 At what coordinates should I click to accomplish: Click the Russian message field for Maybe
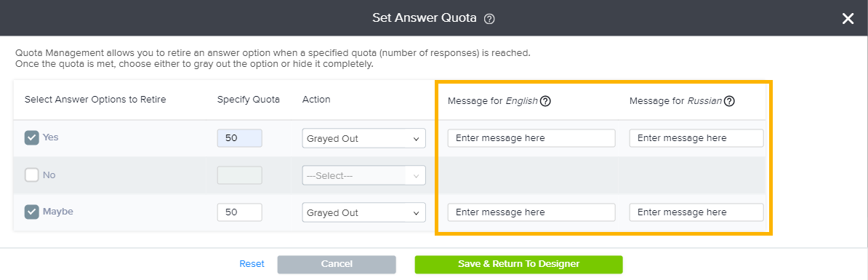[x=696, y=212]
